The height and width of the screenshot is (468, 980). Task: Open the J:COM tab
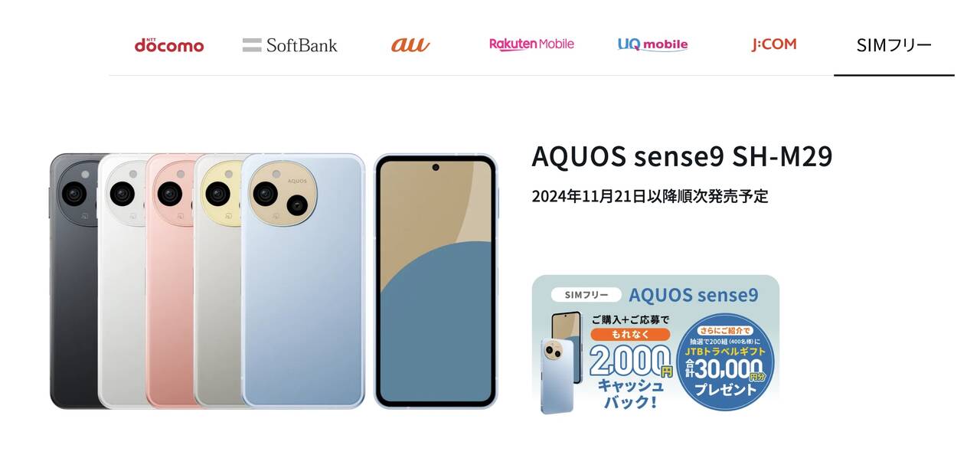773,44
